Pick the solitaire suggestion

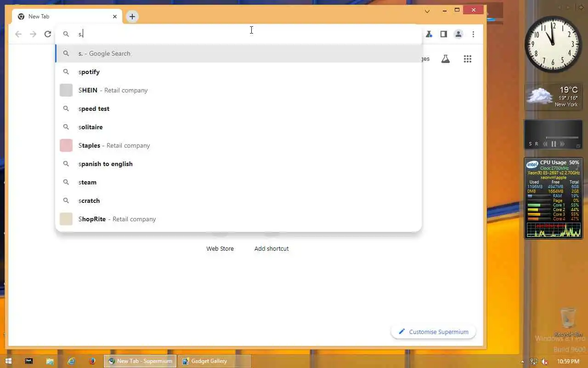[238, 127]
